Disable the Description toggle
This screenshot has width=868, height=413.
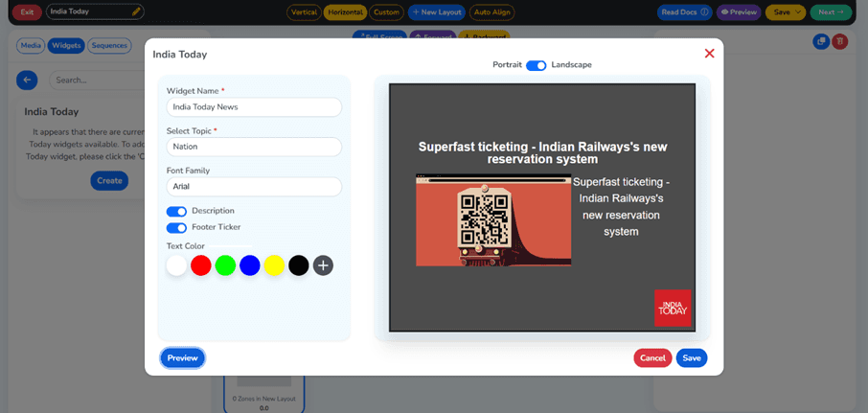point(176,212)
